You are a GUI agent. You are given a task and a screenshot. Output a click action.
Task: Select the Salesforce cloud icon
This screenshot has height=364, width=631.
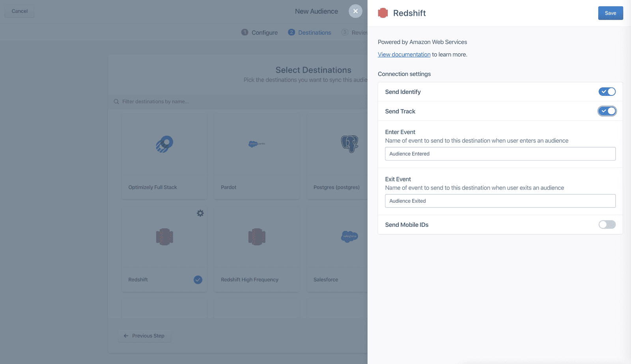pyautogui.click(x=349, y=237)
